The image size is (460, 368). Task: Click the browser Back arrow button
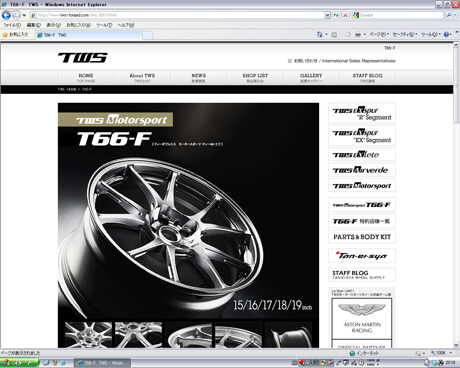tap(6, 15)
